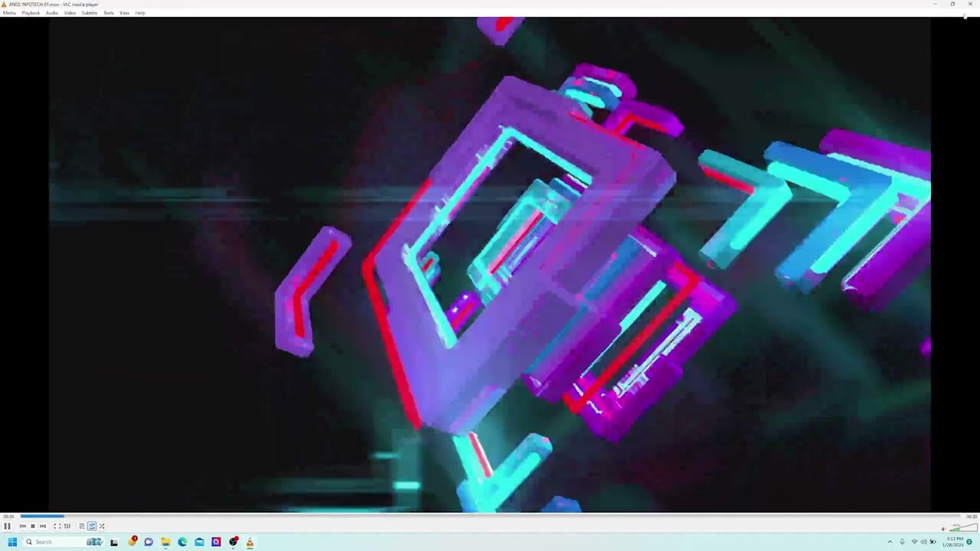980x551 pixels.
Task: Seek in the video progress bar
Action: (490, 516)
